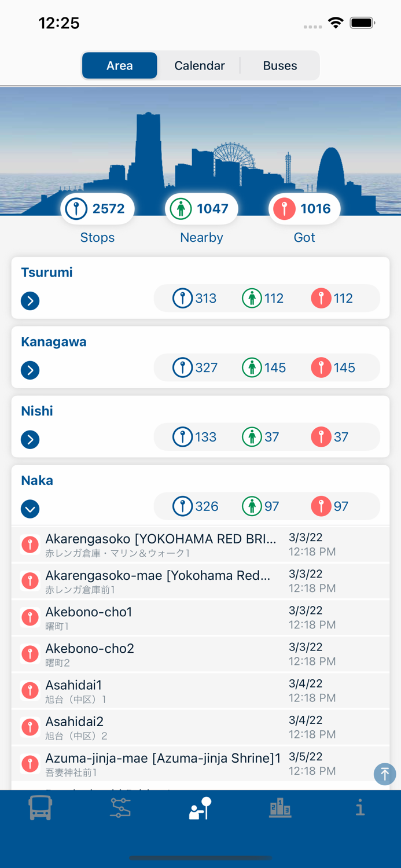401x868 pixels.
Task: Expand the Nishi area section
Action: point(30,440)
